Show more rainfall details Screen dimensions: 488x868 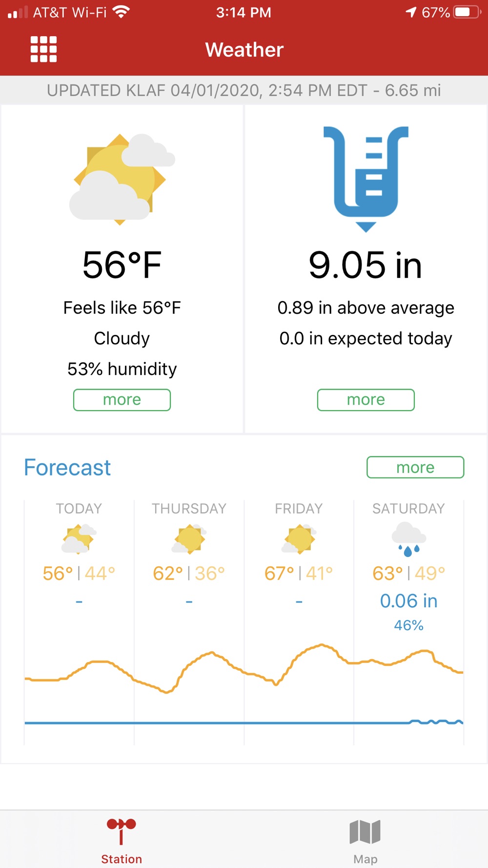click(366, 400)
